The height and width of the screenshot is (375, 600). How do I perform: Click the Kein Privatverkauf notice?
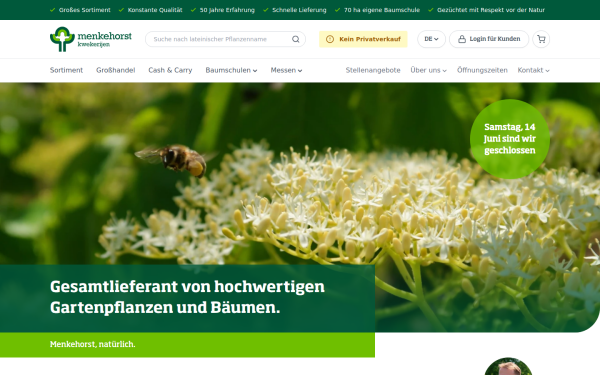[x=363, y=39]
